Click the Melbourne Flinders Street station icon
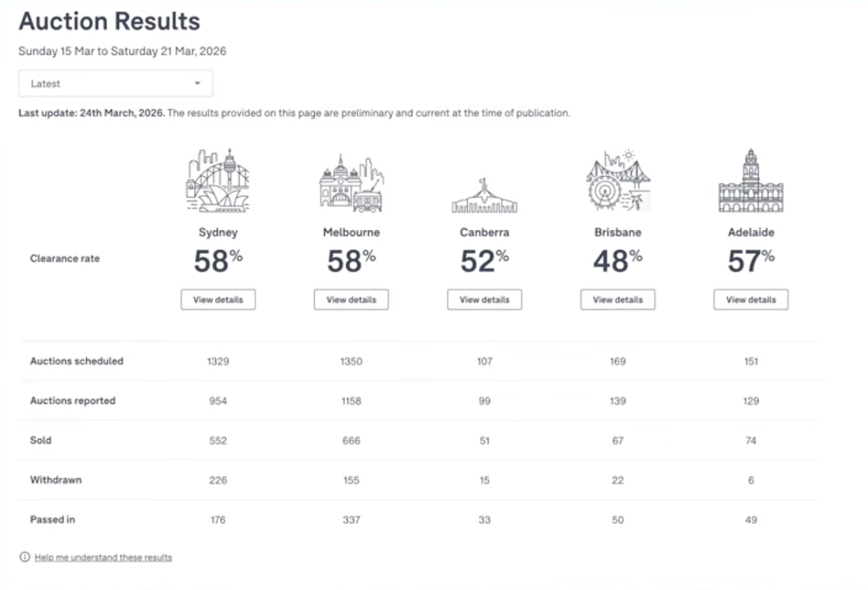Image resolution: width=868 pixels, height=590 pixels. tap(351, 183)
